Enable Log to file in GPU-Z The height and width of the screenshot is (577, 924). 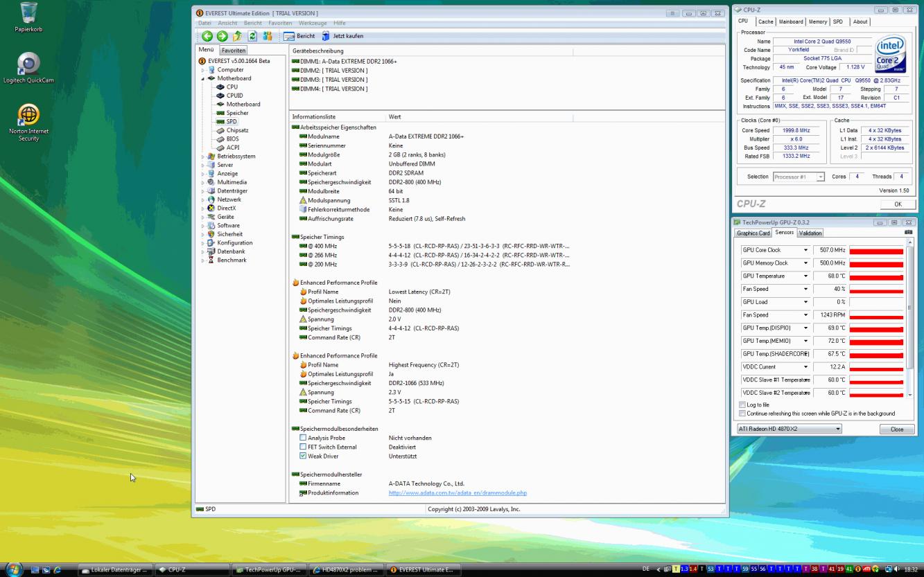[742, 405]
